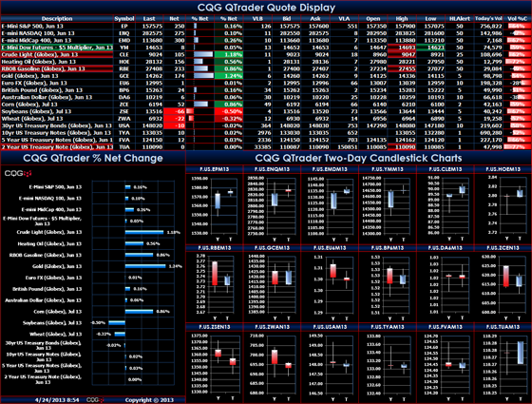Open the F.US.TYAM13 candlestick chart
This screenshot has width=532, height=404.
tap(388, 363)
